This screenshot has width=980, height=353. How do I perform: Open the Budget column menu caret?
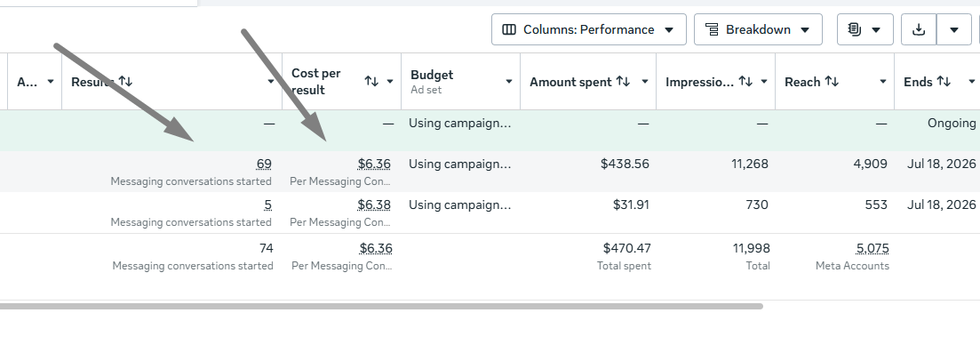[509, 82]
